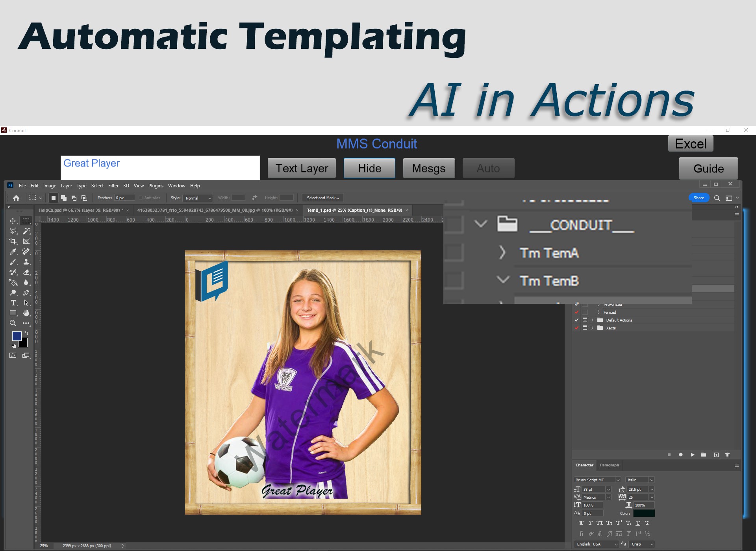Choose Add to selection mode
Viewport: 756px width, 551px height.
[64, 198]
